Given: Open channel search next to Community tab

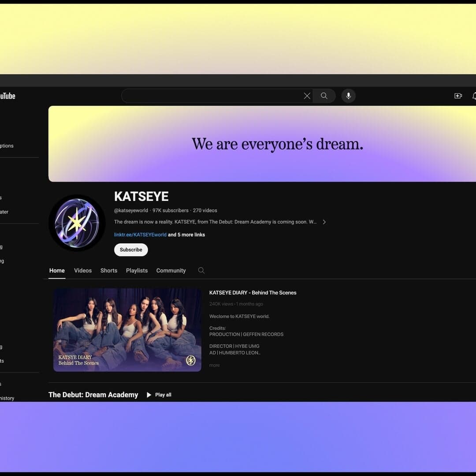Looking at the screenshot, I should (x=201, y=270).
